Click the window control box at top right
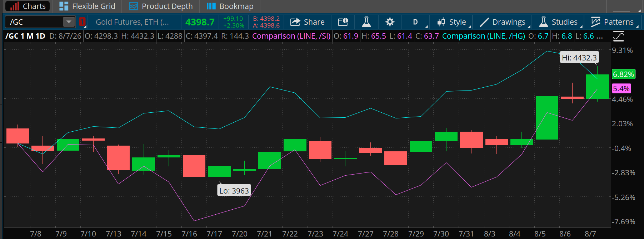 621,6
